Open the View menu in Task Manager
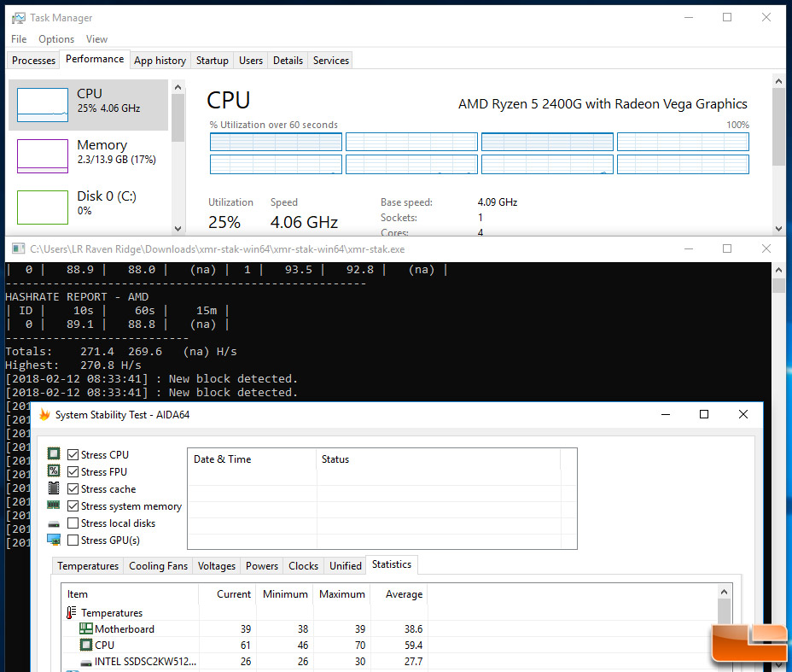The height and width of the screenshot is (672, 792). click(x=96, y=39)
